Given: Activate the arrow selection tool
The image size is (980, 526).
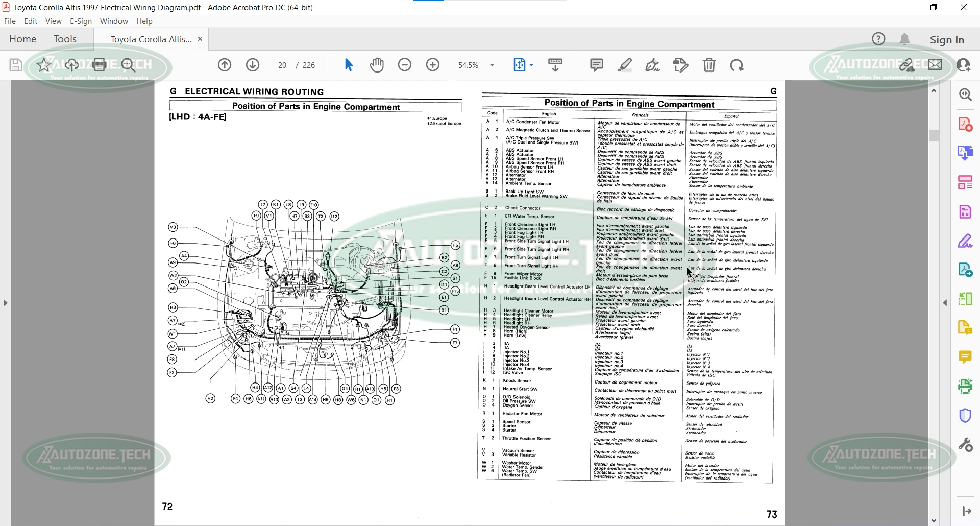Looking at the screenshot, I should [x=349, y=65].
